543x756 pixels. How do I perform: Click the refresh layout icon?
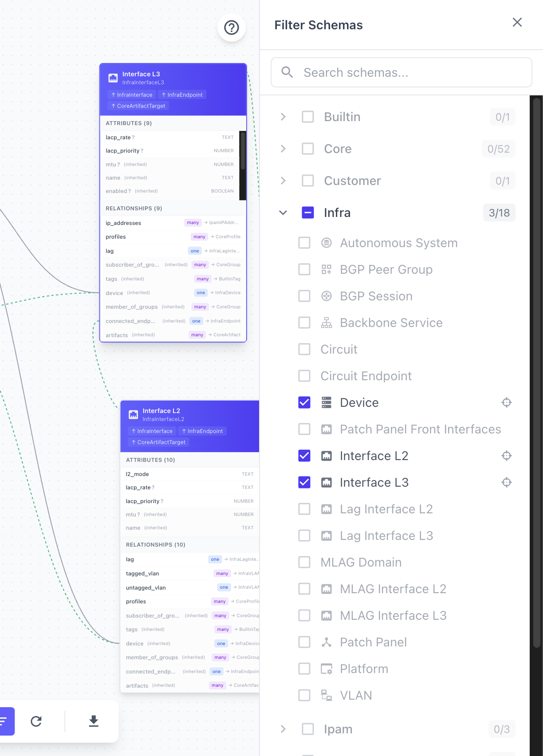click(x=36, y=721)
